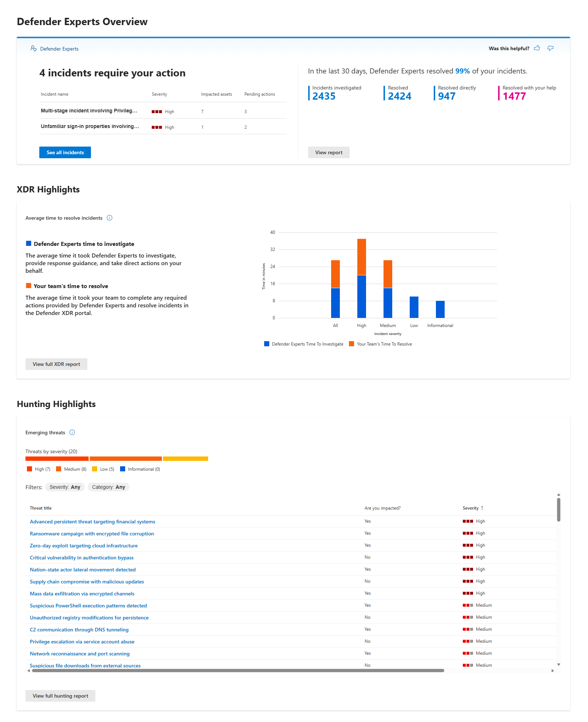This screenshot has width=588, height=722.
Task: Open Unauthorized registry modifications for persistence
Action: pos(89,618)
